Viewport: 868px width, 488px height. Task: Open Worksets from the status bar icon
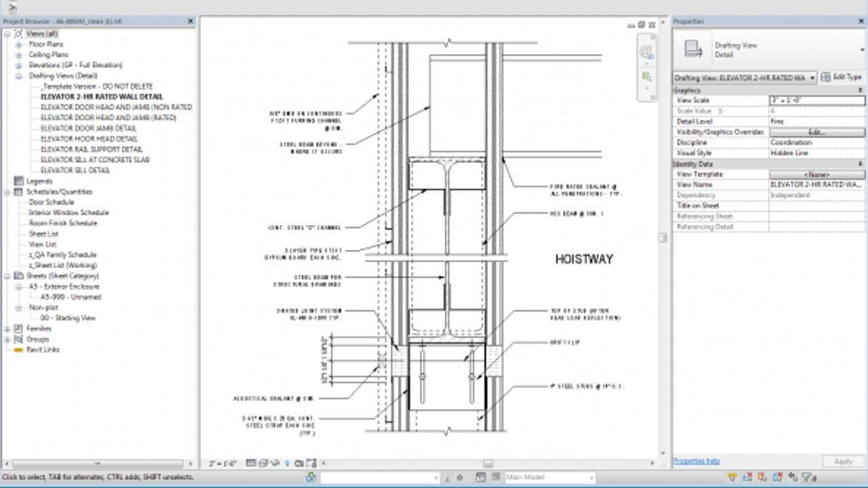[310, 477]
